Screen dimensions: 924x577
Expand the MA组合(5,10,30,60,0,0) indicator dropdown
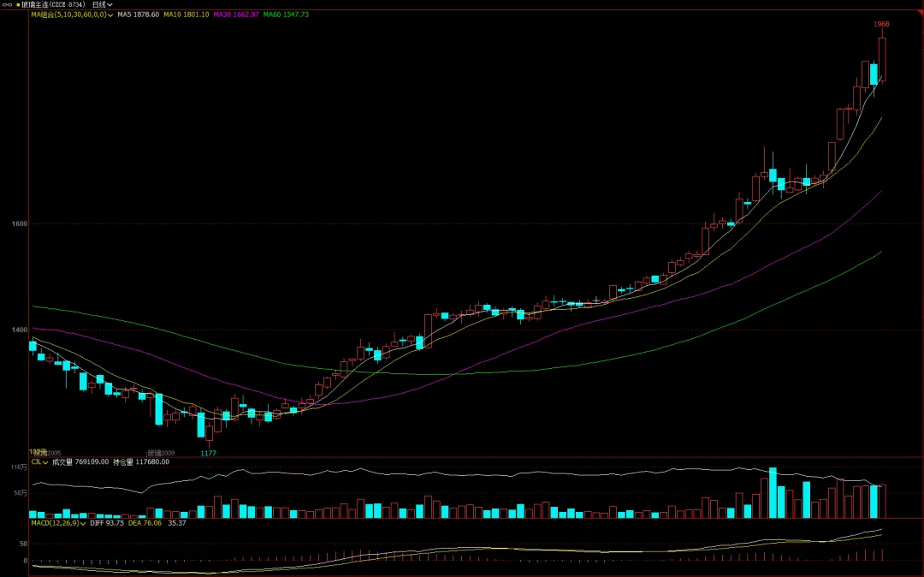[x=110, y=15]
